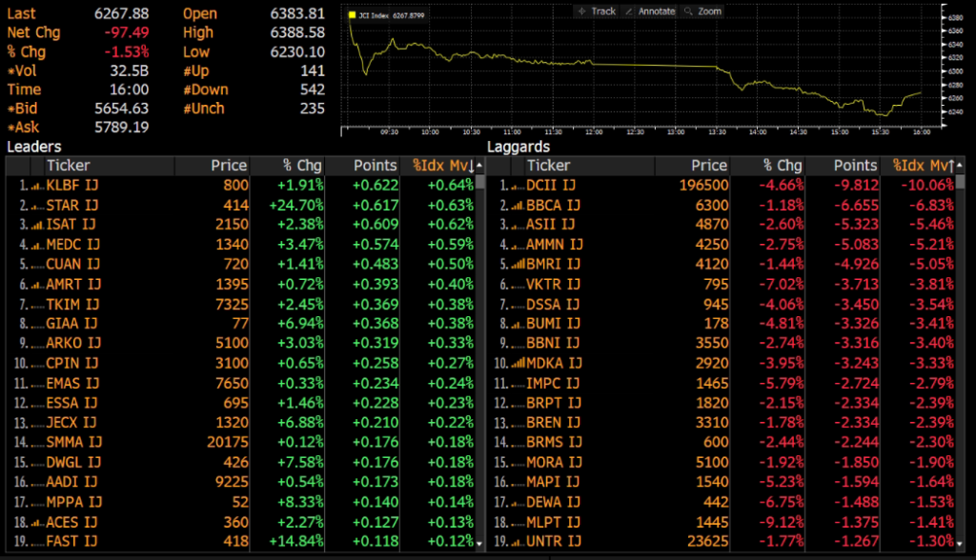976x560 pixels.
Task: Click Laggards table scroll-down arrow
Action: tap(961, 543)
